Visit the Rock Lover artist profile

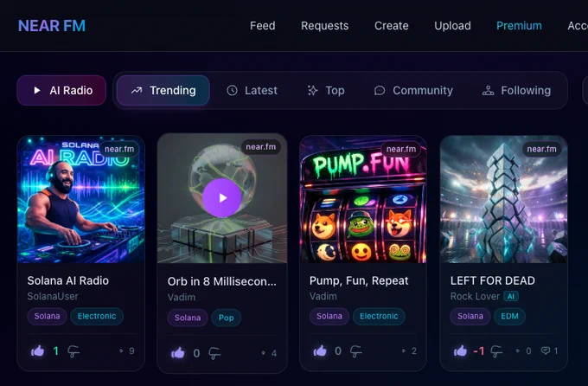pos(475,296)
